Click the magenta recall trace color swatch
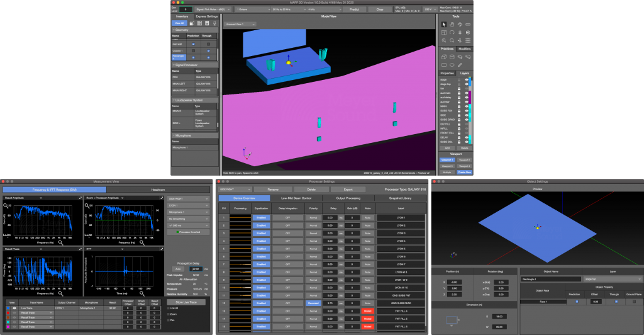 [x=8, y=327]
